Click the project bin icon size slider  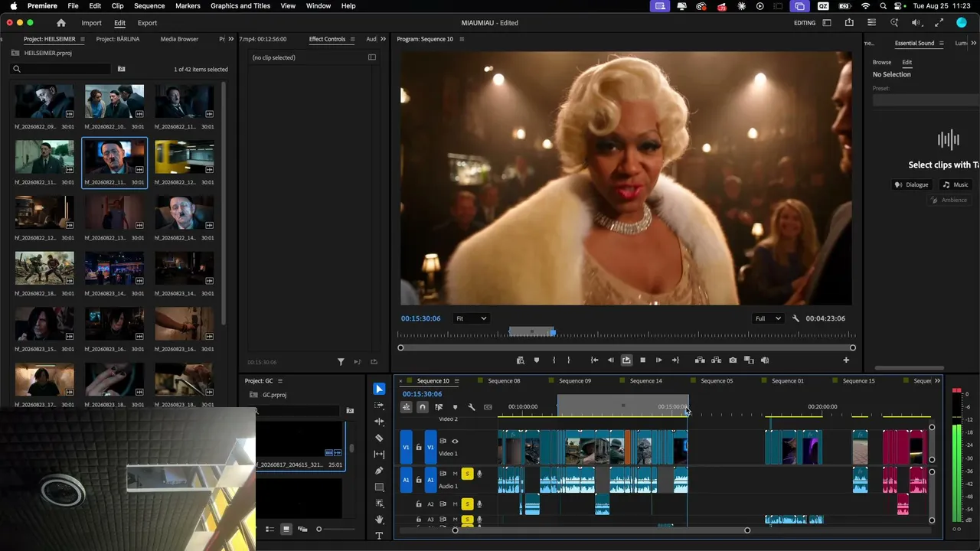[335, 529]
